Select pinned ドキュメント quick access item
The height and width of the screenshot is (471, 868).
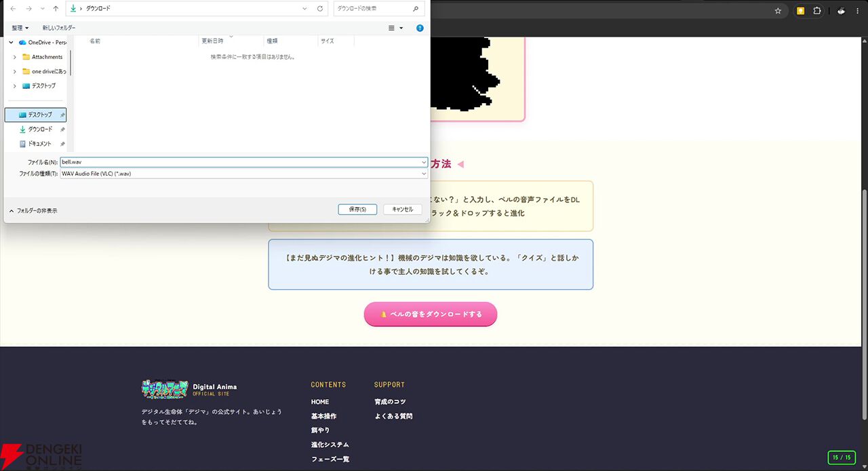[x=35, y=143]
